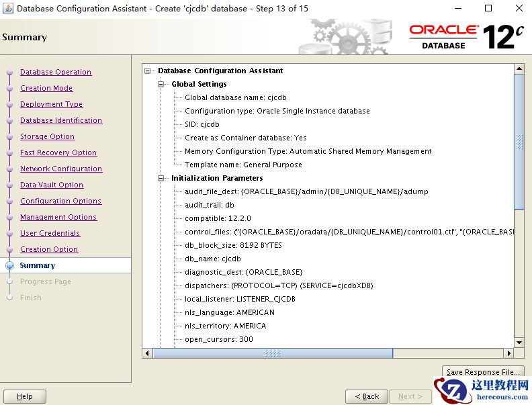Image resolution: width=532 pixels, height=405 pixels.
Task: Collapse the Database Configuration Assistant tree node
Action: pyautogui.click(x=148, y=71)
